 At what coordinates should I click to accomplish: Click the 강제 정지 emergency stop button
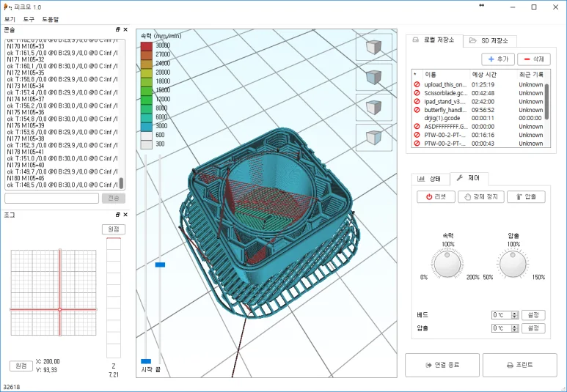(481, 196)
